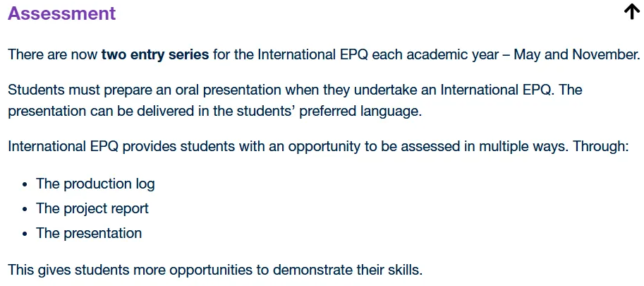The width and height of the screenshot is (644, 286).
Task: Collapse the Assessment section with the up arrow
Action: [632, 12]
